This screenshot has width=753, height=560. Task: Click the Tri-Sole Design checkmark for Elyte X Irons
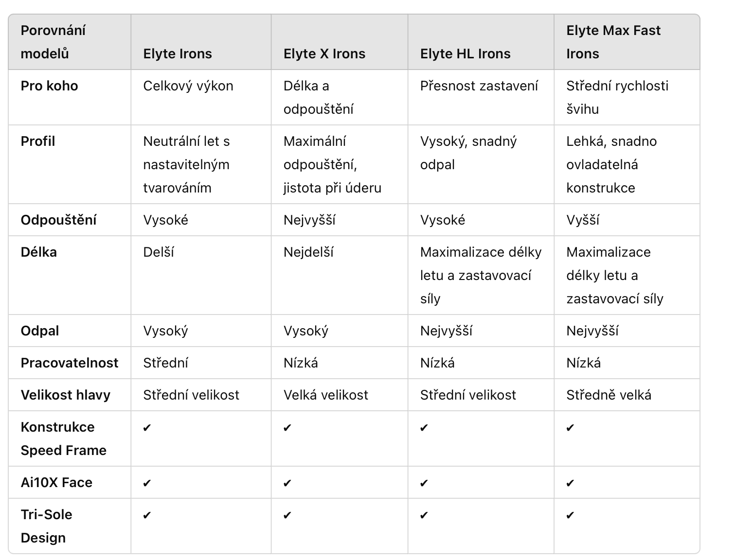[287, 515]
